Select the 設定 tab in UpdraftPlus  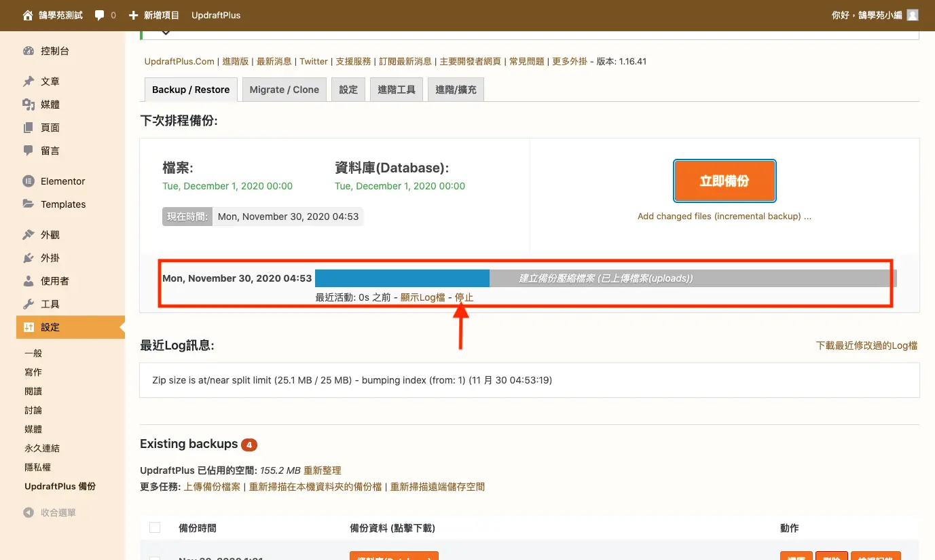tap(348, 90)
